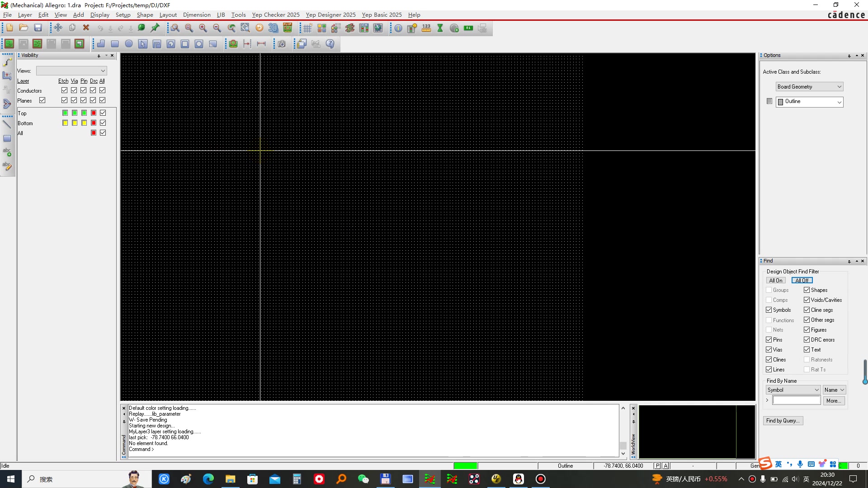Uncheck the Symbols find filter checkbox
The height and width of the screenshot is (488, 868).
point(769,310)
